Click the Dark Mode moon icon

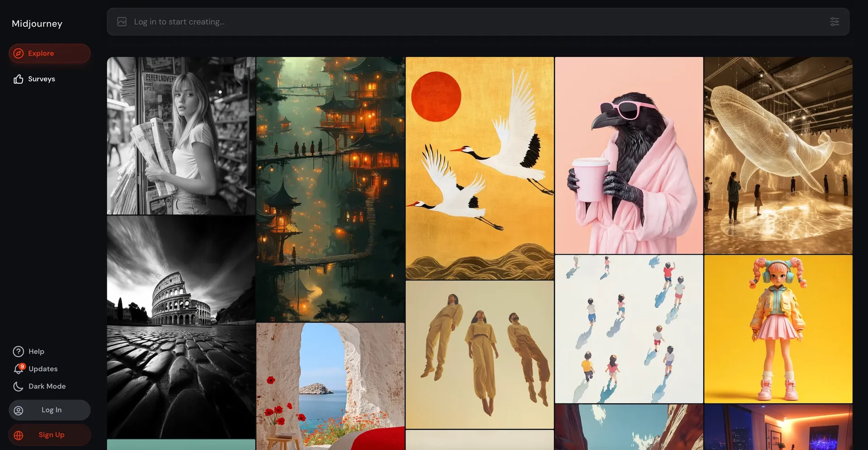coord(18,386)
